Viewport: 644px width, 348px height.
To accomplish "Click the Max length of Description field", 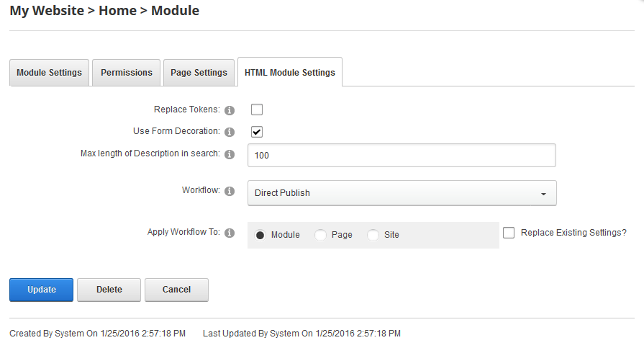I will 402,156.
